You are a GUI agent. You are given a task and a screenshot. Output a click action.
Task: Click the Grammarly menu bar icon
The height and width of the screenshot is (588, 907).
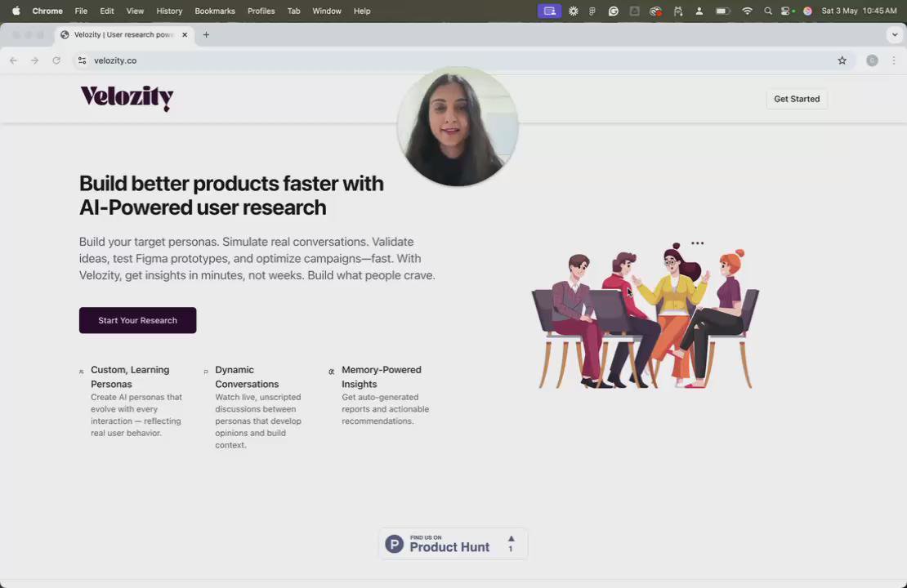tap(613, 11)
